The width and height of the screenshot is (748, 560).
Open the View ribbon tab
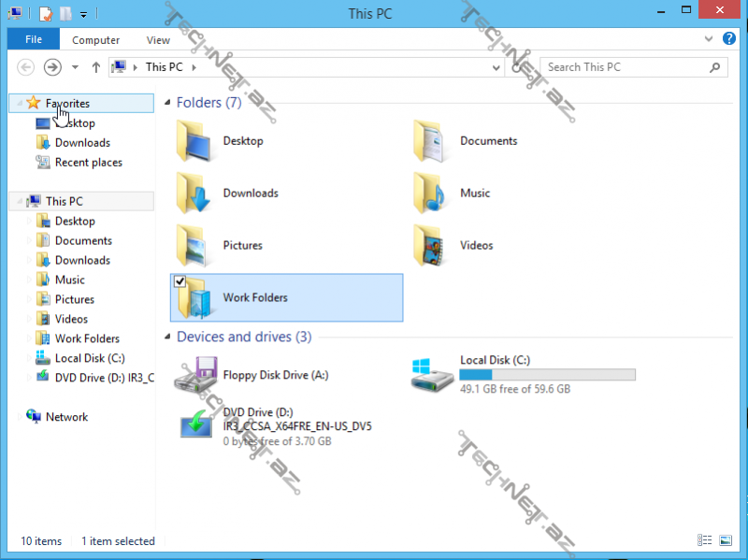pyautogui.click(x=158, y=40)
